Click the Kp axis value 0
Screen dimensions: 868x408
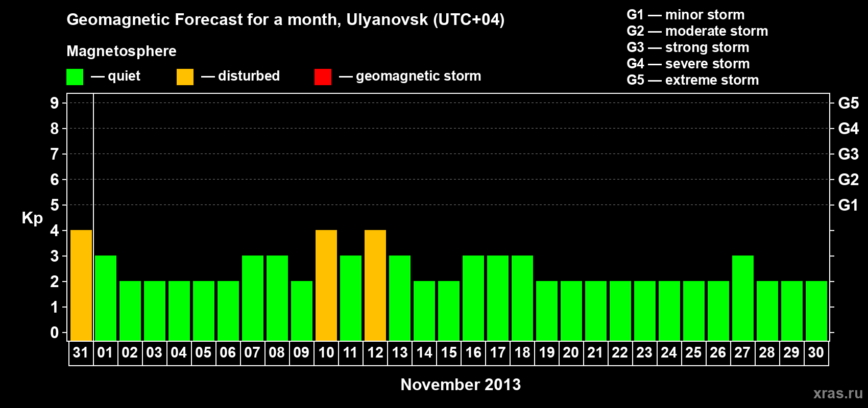tap(55, 333)
